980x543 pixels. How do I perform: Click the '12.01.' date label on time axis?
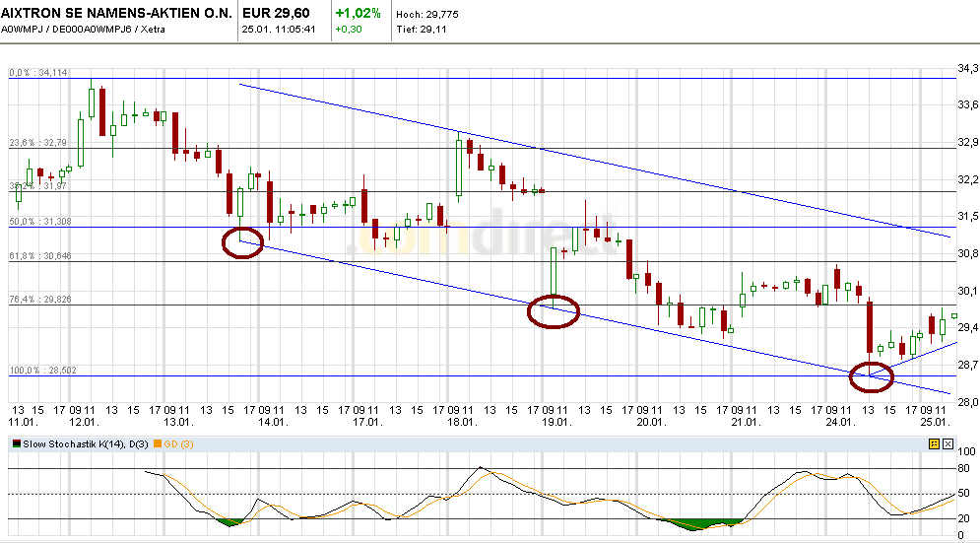pyautogui.click(x=84, y=422)
